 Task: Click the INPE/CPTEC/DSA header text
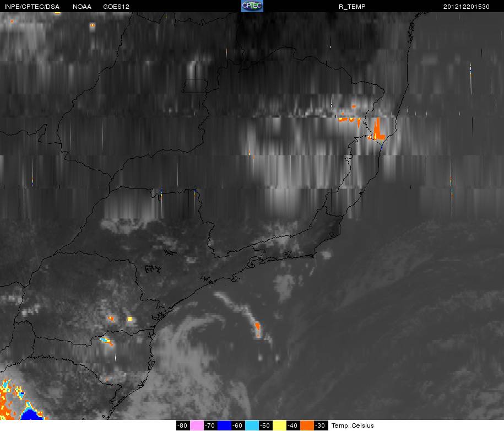tap(32, 7)
